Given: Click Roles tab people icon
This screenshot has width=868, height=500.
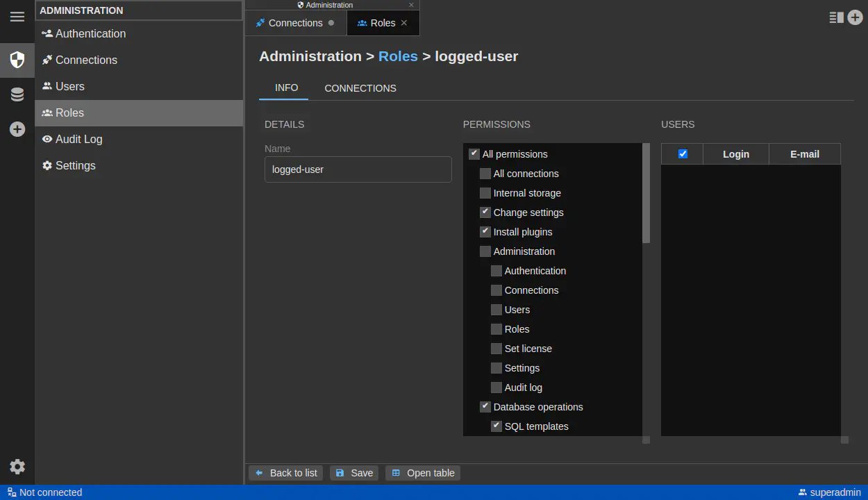Looking at the screenshot, I should tap(362, 23).
